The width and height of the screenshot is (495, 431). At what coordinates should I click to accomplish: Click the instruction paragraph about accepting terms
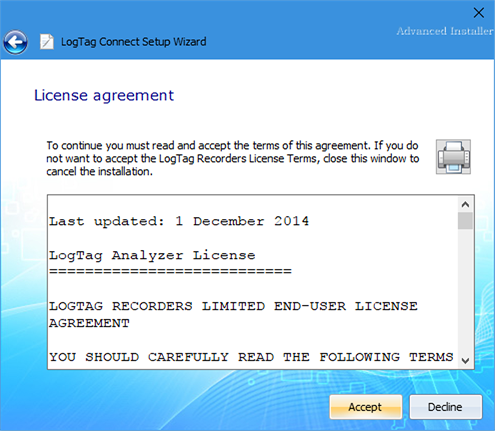[x=233, y=158]
